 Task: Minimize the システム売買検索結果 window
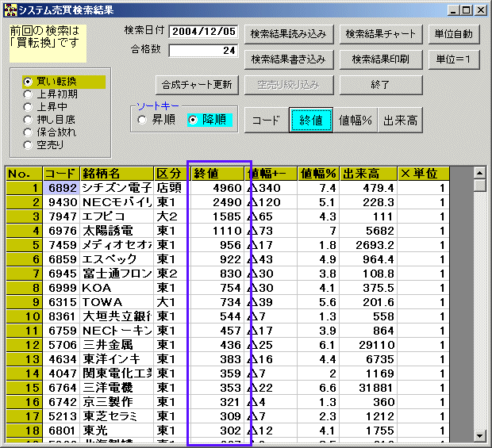(x=453, y=10)
